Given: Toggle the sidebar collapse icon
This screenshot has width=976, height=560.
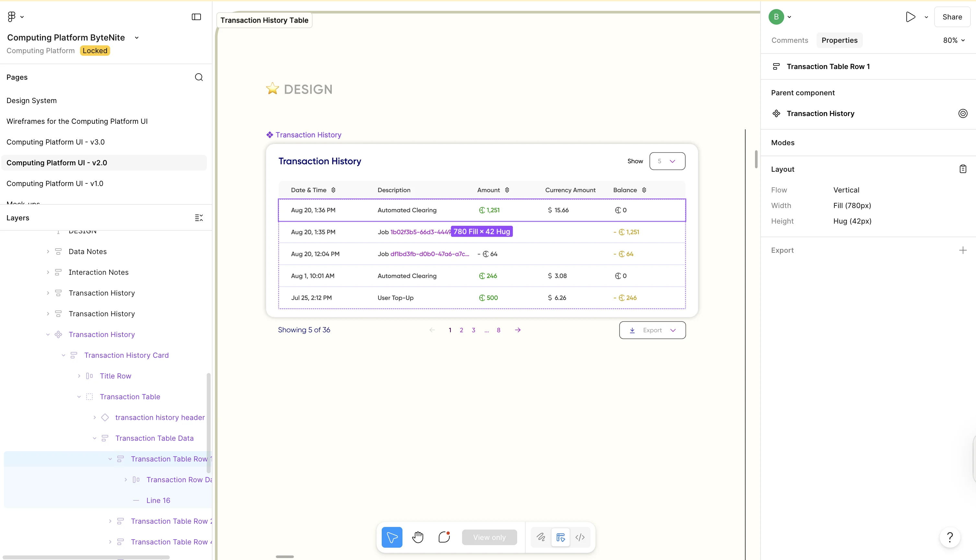Looking at the screenshot, I should pos(196,17).
